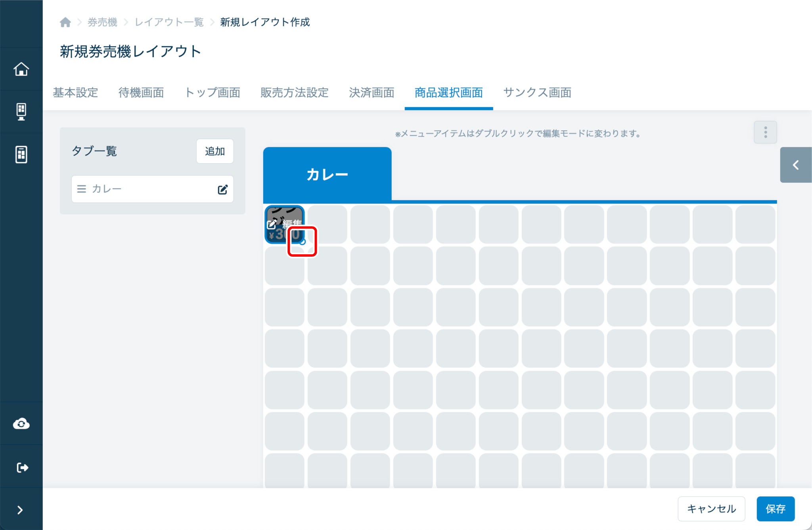
Task: Switch to the サンクス画面 tab
Action: (537, 93)
